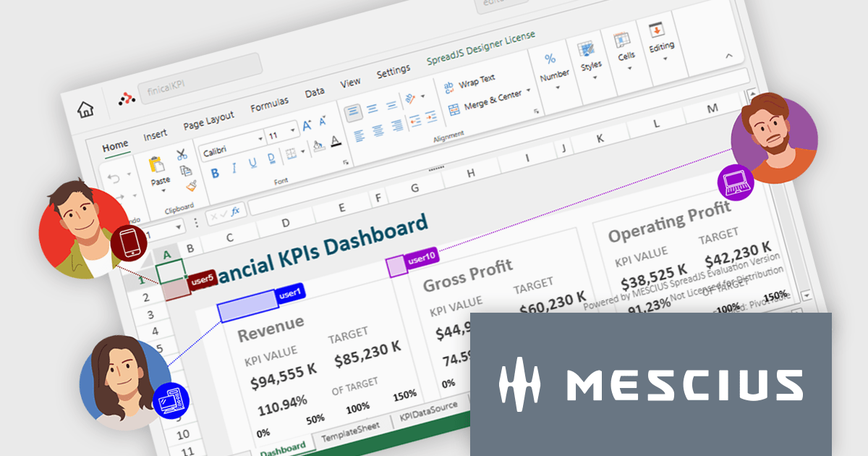Screen dimensions: 868x456
Task: Click the Borders grid icon
Action: (x=290, y=153)
